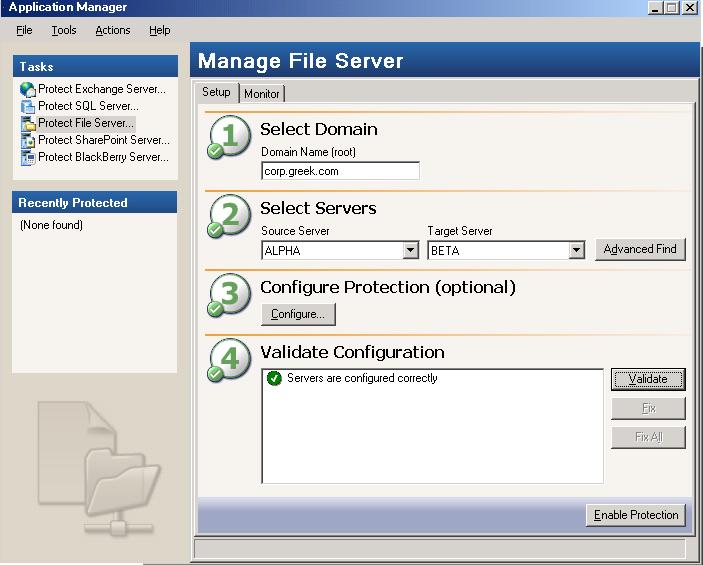Click the step 4 Validate Configuration badge
This screenshot has width=703, height=565.
click(x=229, y=360)
